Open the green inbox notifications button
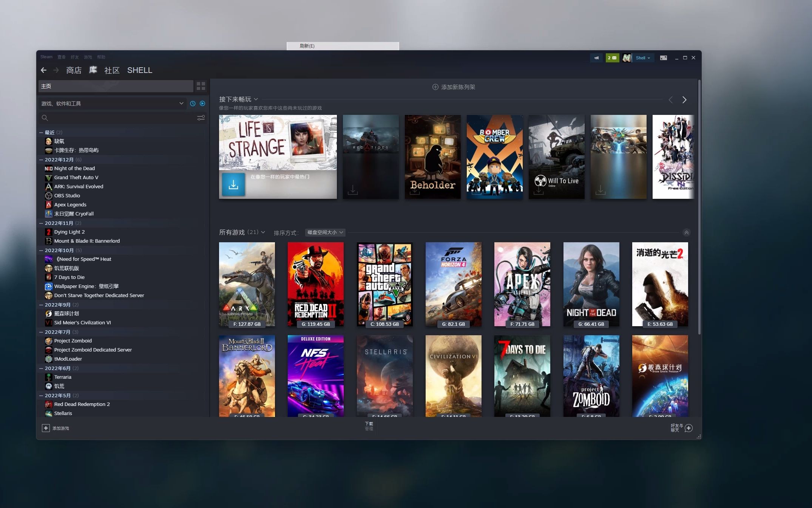This screenshot has height=508, width=812. (x=612, y=58)
